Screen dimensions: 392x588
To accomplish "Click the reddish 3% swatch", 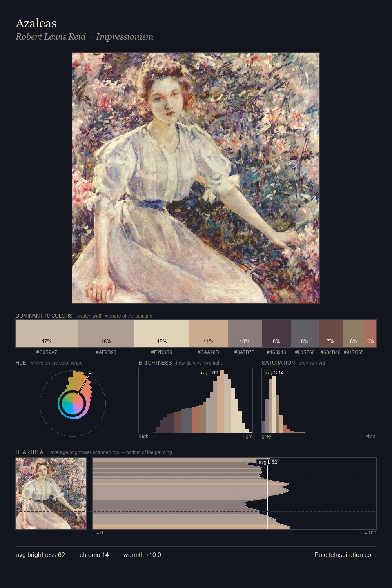I will pyautogui.click(x=371, y=334).
